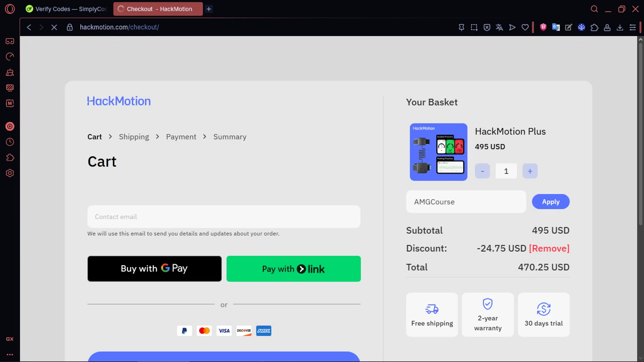Viewport: 644px width, 362px height.
Task: Open a new tab with plus button
Action: (209, 9)
